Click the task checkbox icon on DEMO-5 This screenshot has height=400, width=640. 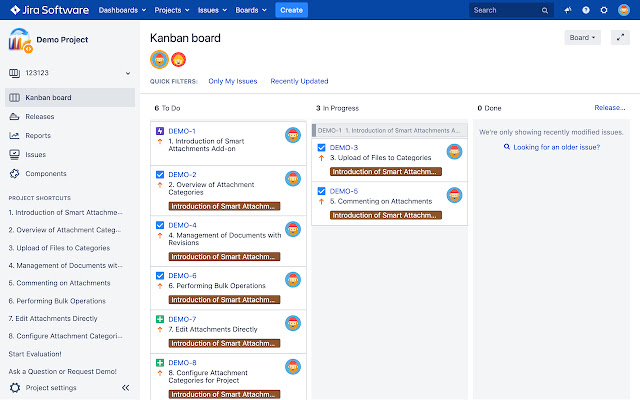pos(321,191)
